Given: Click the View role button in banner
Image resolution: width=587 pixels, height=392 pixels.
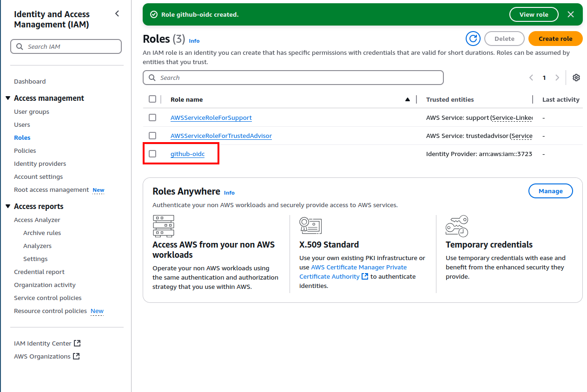Looking at the screenshot, I should [x=534, y=14].
